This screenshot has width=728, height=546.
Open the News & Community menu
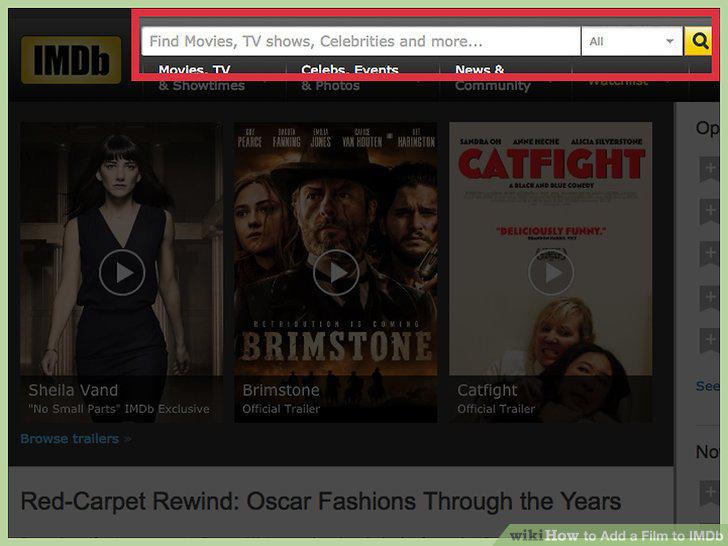tap(493, 78)
